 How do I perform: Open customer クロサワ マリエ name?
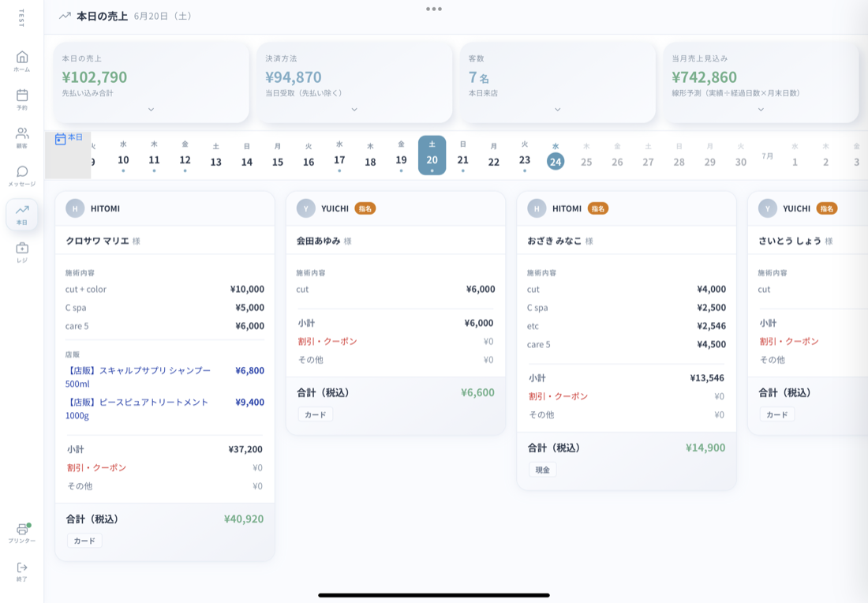97,241
